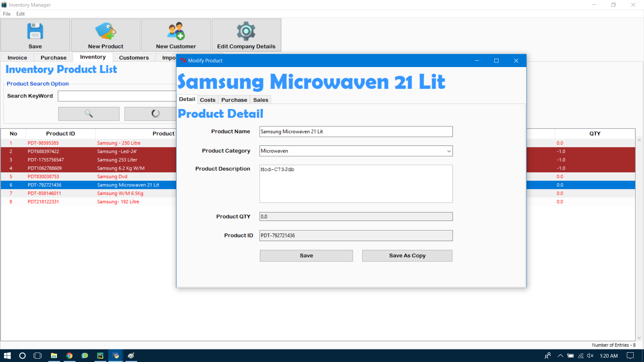Open Edit Company Details gear icon

(246, 31)
